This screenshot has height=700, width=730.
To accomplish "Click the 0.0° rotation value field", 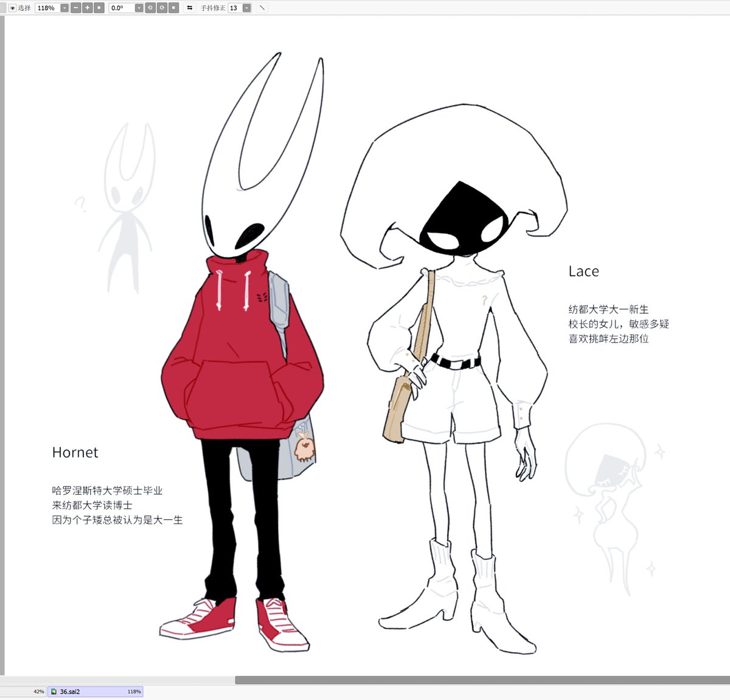I will coord(122,8).
